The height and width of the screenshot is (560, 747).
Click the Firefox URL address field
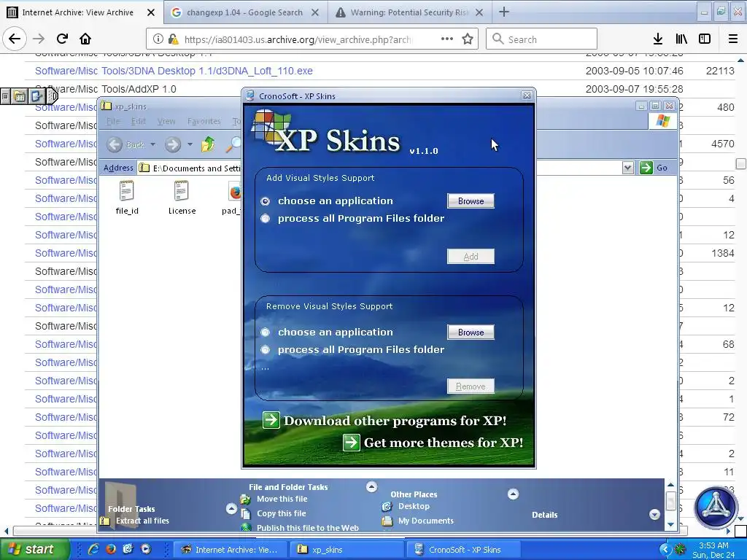coord(298,39)
